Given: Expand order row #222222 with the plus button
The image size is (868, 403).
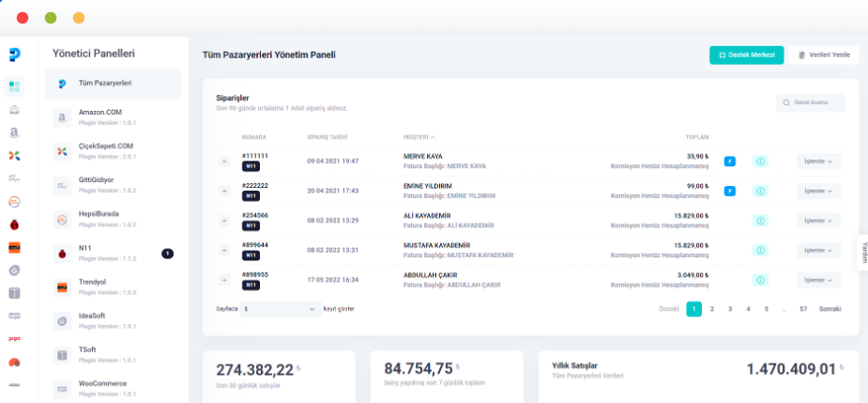Looking at the screenshot, I should [x=224, y=191].
